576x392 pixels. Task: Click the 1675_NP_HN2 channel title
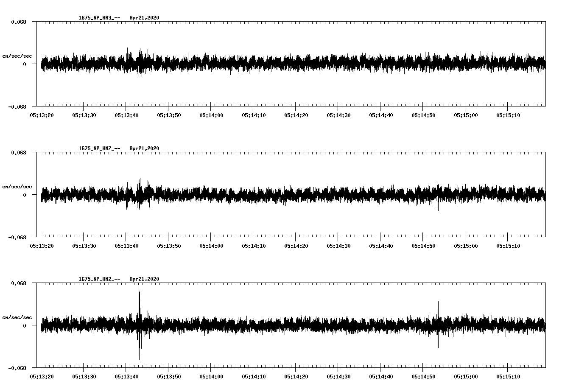coord(99,279)
